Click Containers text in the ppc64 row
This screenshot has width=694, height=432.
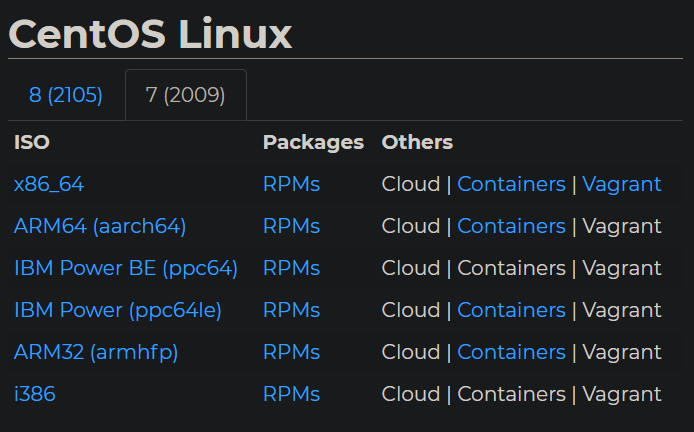511,268
